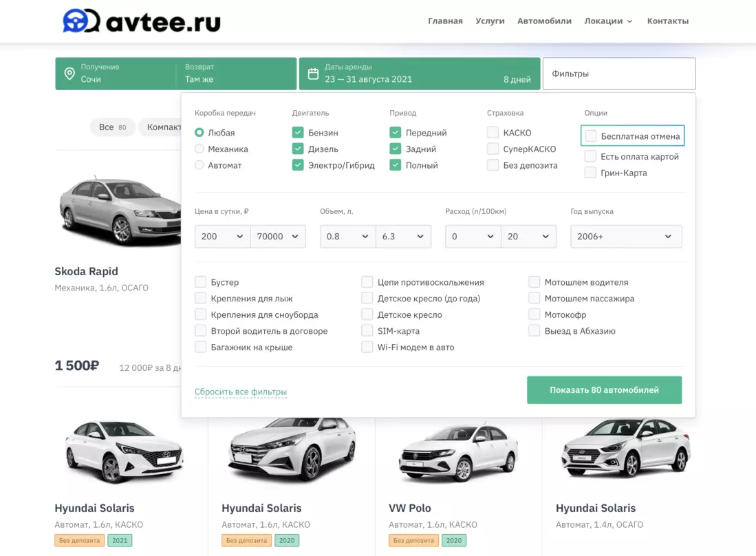756x556 pixels.
Task: Uncheck the Полный drive checkbox
Action: [x=396, y=165]
